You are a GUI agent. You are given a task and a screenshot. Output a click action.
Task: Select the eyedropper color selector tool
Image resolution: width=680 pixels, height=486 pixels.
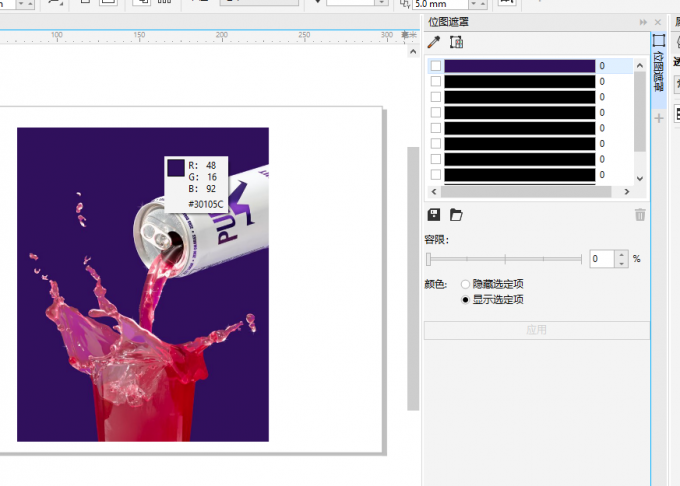(434, 42)
